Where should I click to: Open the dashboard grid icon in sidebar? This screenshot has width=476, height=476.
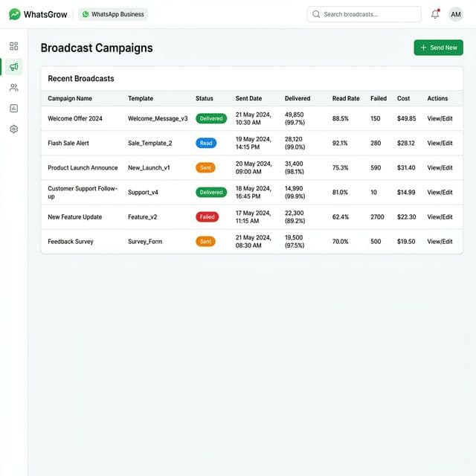[13, 46]
